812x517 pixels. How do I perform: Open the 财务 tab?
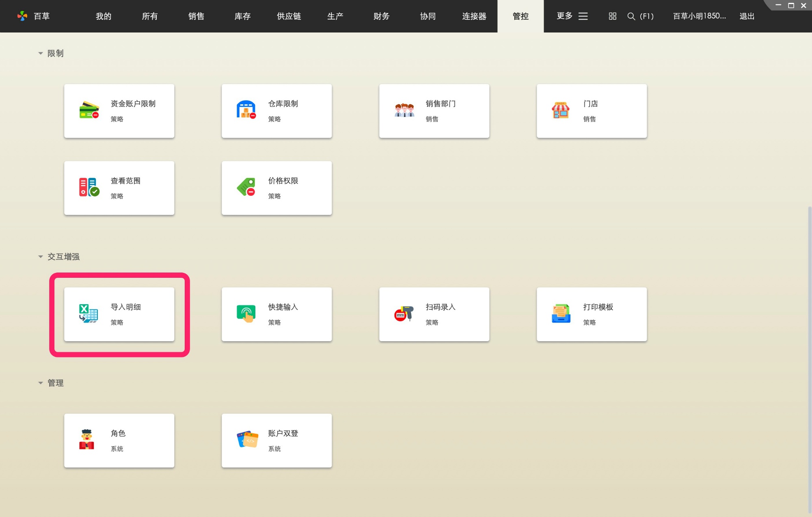[381, 16]
